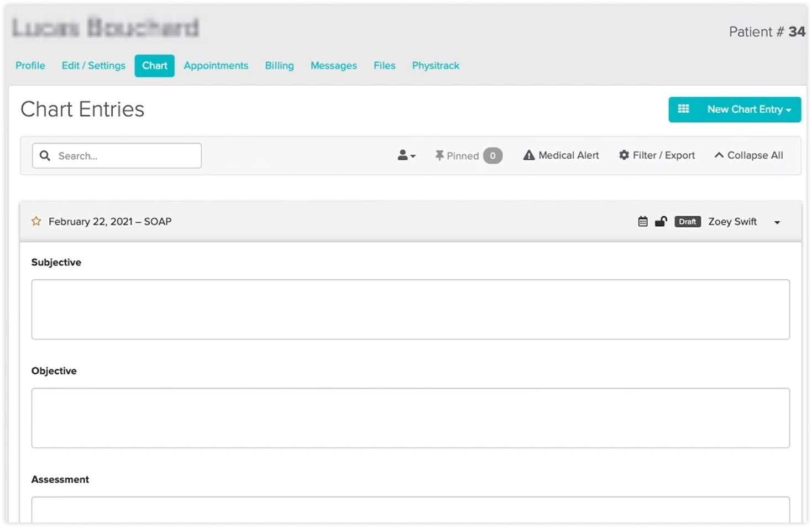This screenshot has width=812, height=528.
Task: Switch to the Appointments tab
Action: (x=216, y=65)
